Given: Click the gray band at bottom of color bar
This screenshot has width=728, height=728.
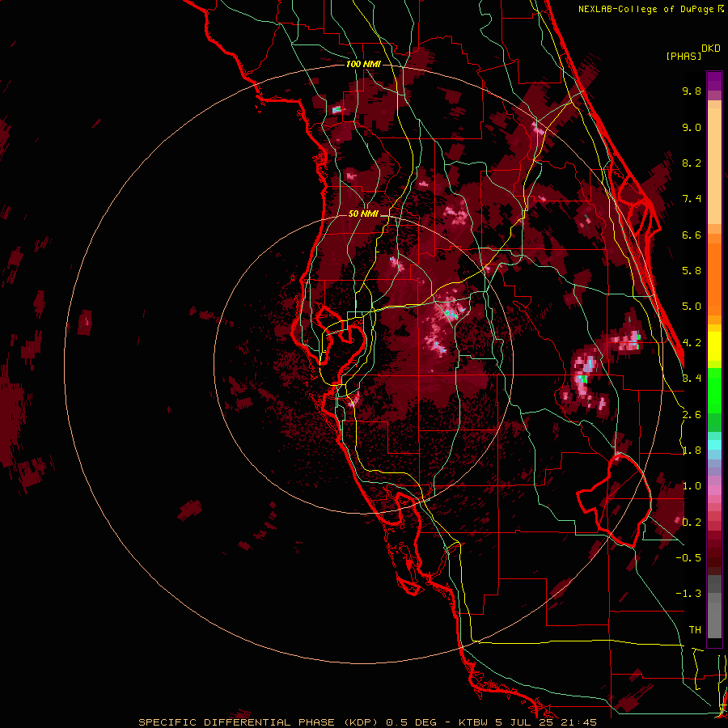Looking at the screenshot, I should pyautogui.click(x=714, y=608).
